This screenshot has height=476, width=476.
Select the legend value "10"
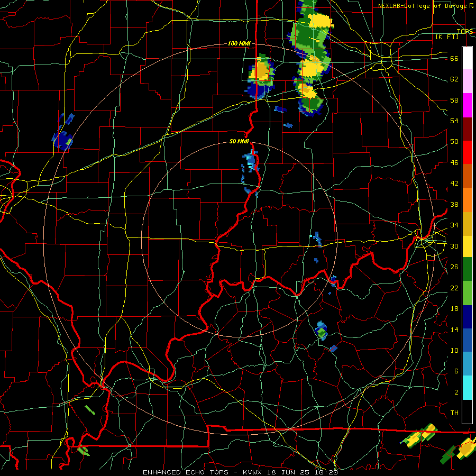(454, 351)
